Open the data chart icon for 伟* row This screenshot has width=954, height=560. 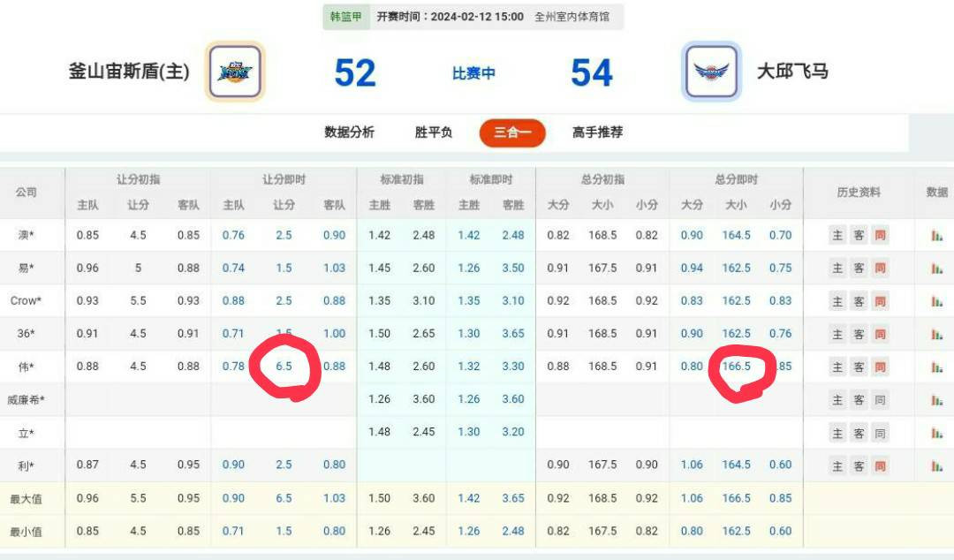tap(937, 367)
